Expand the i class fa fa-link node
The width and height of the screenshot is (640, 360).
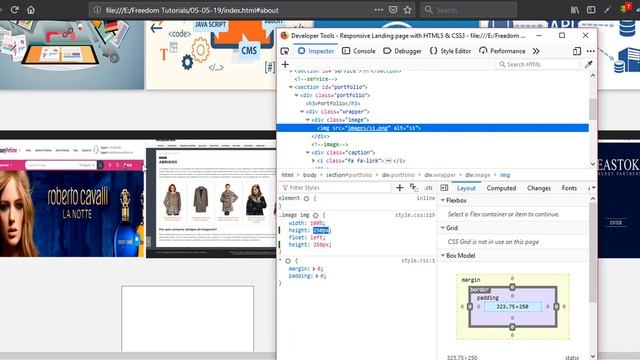click(x=313, y=161)
